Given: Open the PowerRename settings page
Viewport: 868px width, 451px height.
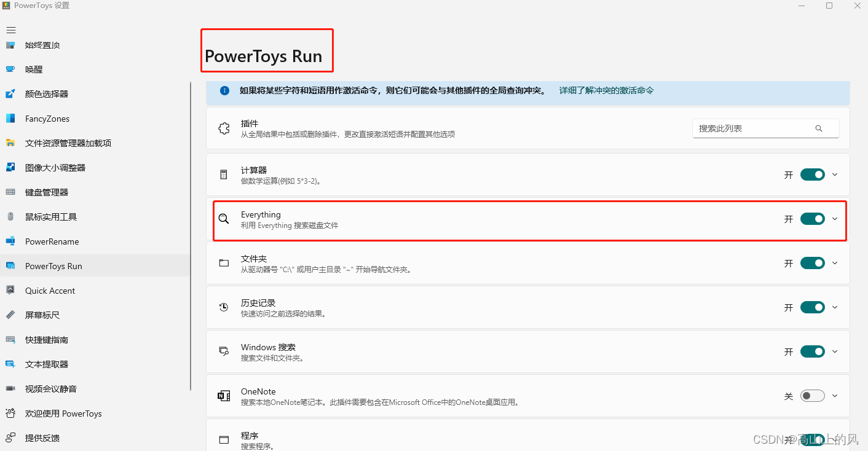Looking at the screenshot, I should click(95, 241).
